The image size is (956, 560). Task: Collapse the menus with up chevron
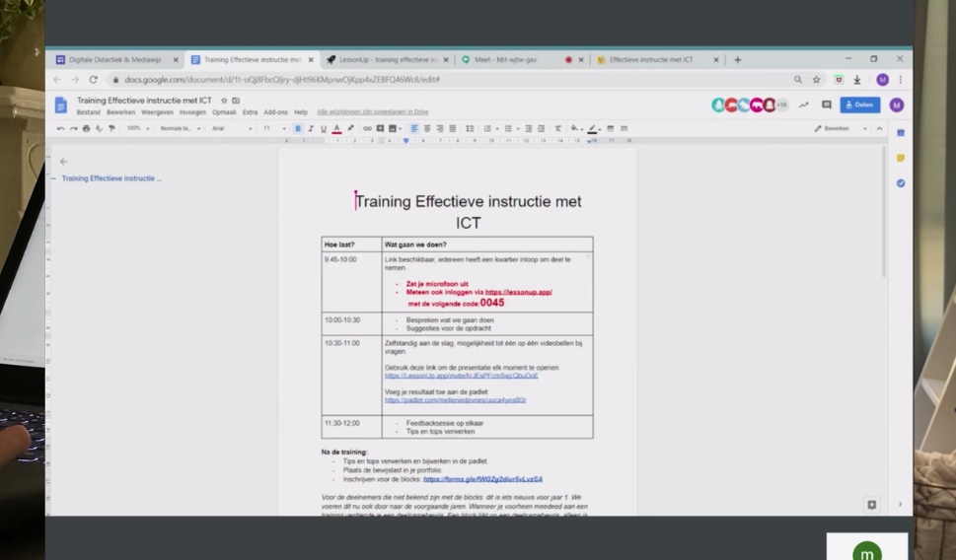click(x=879, y=128)
